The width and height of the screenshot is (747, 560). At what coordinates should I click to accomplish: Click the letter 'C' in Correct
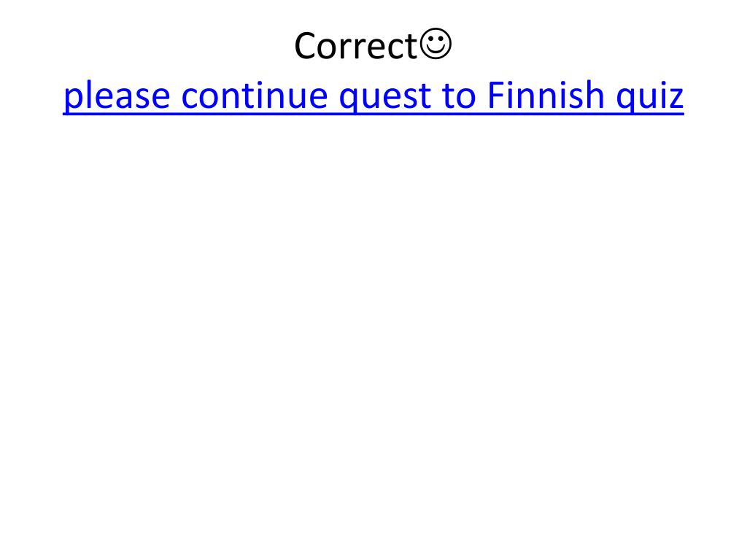pyautogui.click(x=306, y=46)
